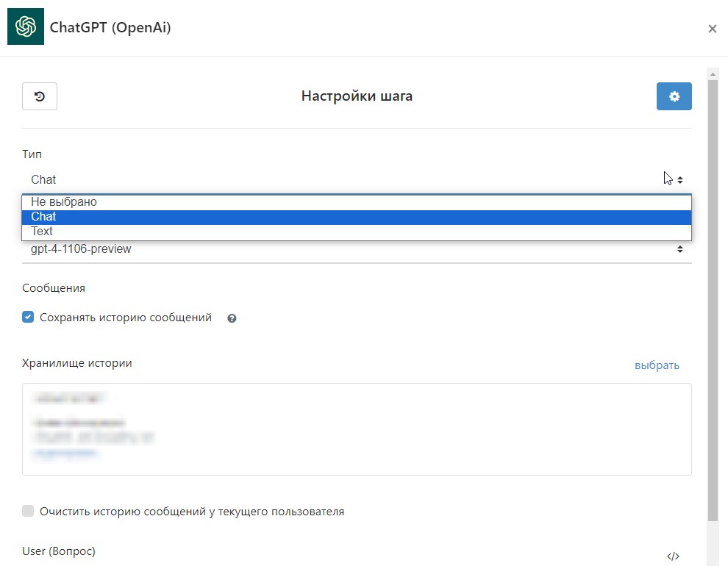Image resolution: width=728 pixels, height=566 pixels.
Task: Click the scrollbar up arrow
Action: (x=712, y=74)
